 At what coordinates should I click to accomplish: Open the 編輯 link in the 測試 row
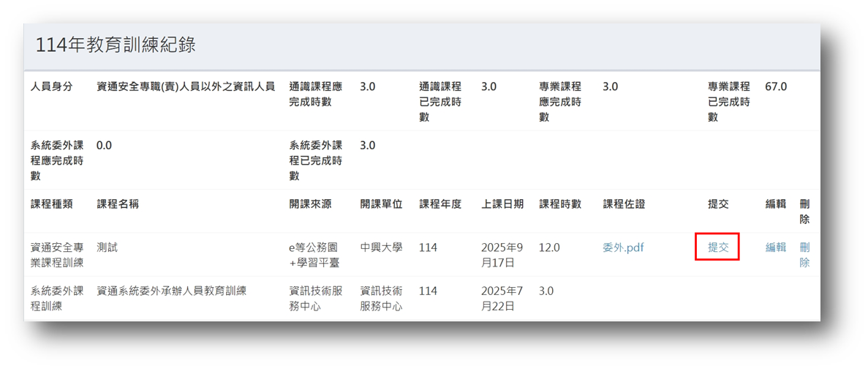(x=775, y=247)
